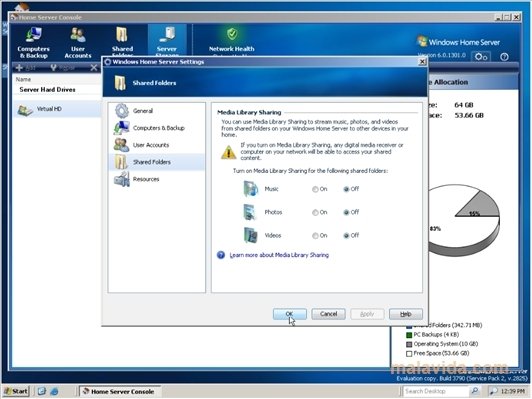
Task: Click the Computers & Backup sidebar icon
Action: pos(121,128)
